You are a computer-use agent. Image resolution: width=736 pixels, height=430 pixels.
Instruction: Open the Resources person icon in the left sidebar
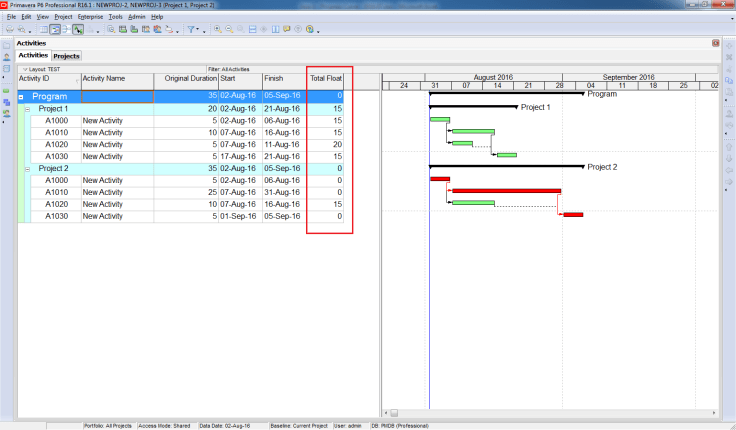coord(7,57)
